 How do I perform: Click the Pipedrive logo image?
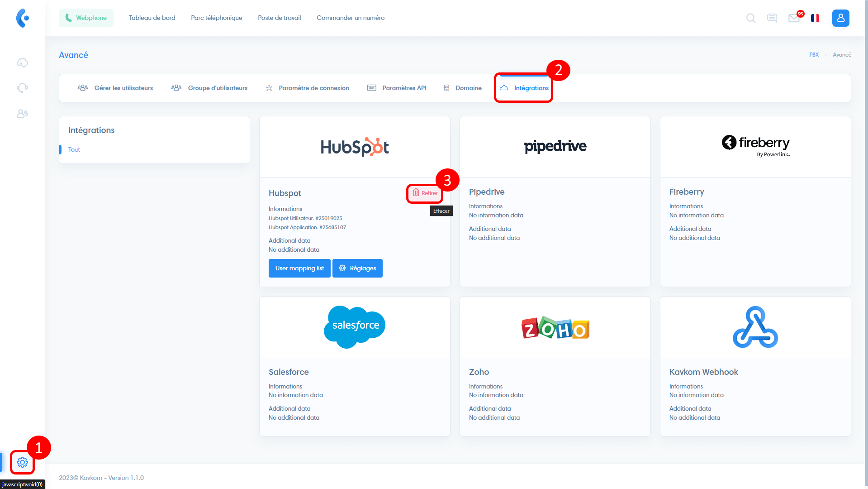tap(555, 146)
